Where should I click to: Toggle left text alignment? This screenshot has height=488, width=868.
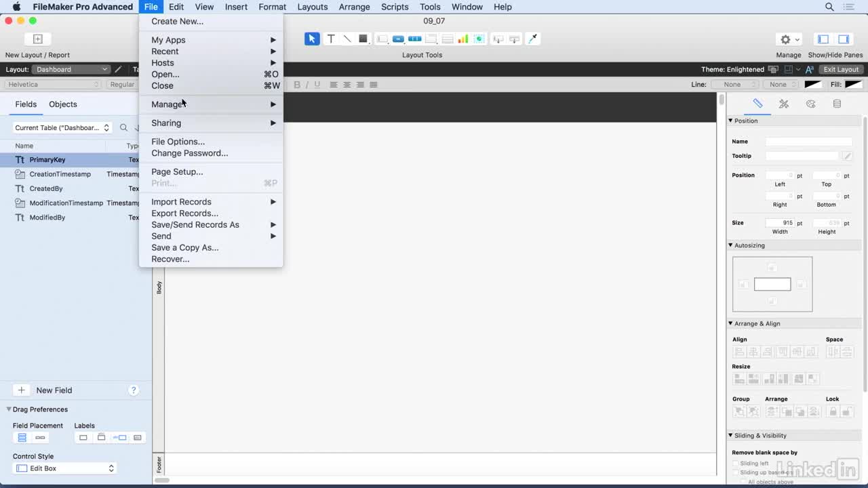pos(334,85)
